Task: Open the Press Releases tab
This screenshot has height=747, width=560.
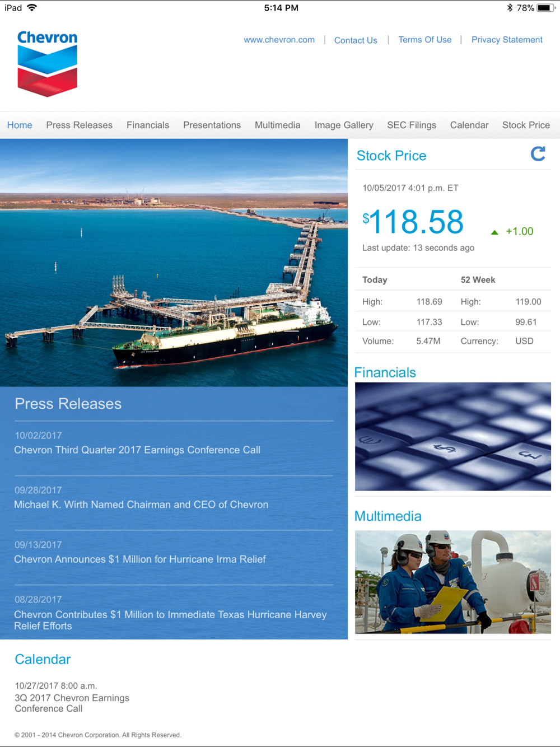Action: click(x=79, y=125)
